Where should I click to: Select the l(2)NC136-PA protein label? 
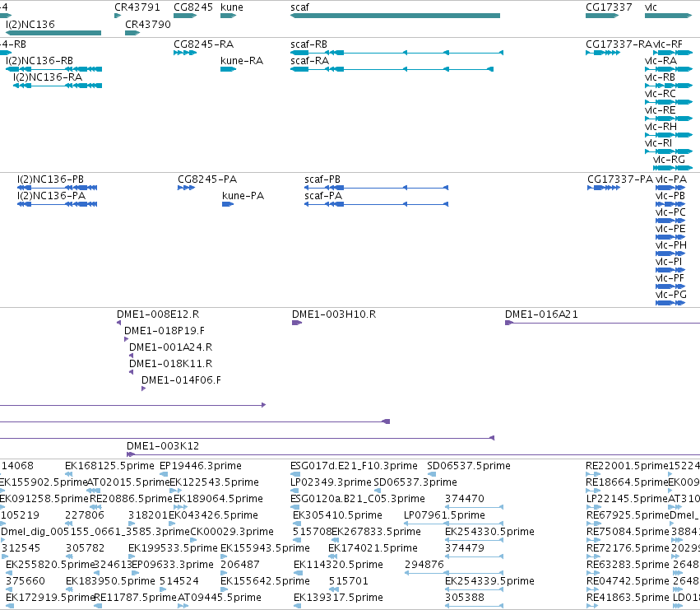(x=51, y=196)
